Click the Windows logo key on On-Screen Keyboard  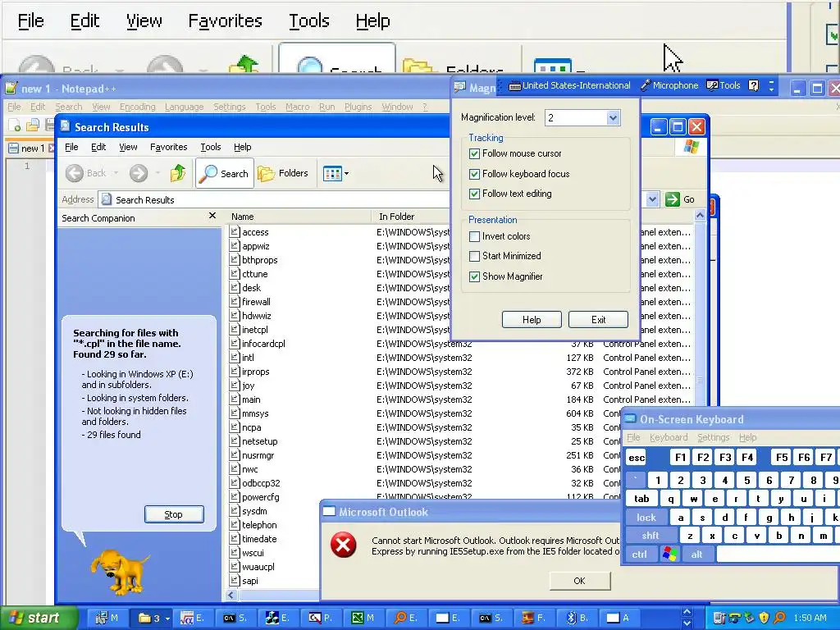click(x=669, y=554)
